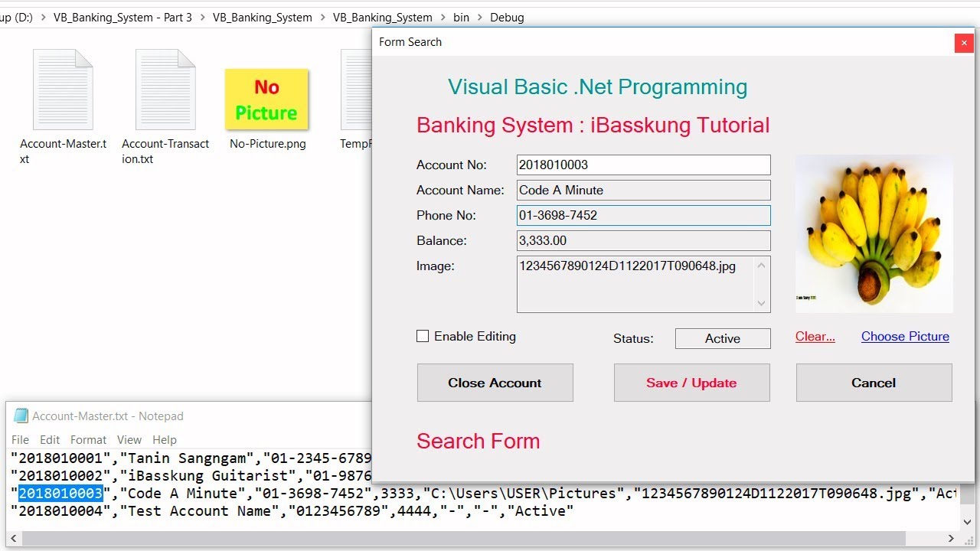Image resolution: width=980 pixels, height=551 pixels.
Task: Open the Edit menu in Notepad
Action: click(50, 439)
